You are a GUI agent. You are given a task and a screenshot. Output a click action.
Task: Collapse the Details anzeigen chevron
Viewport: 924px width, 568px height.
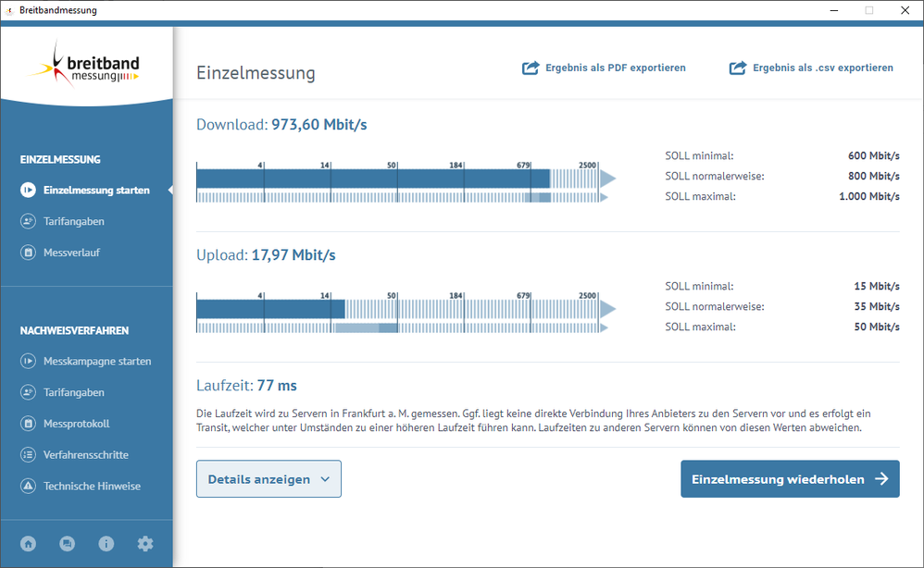click(322, 478)
